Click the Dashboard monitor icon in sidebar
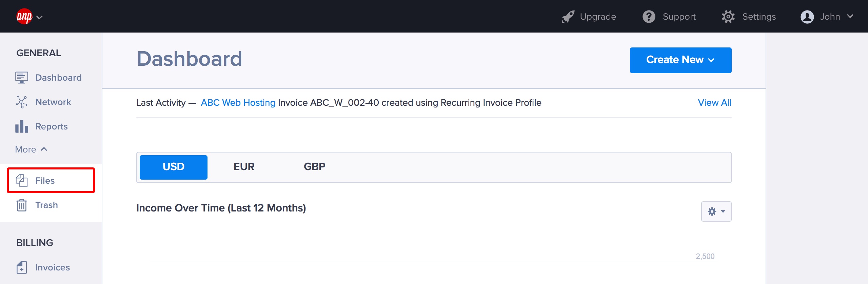This screenshot has height=284, width=868. tap(22, 78)
